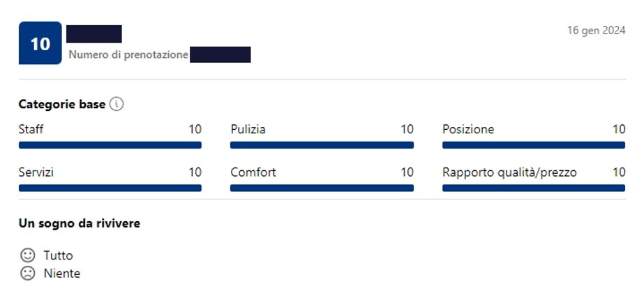Click the Staff rating bar
This screenshot has width=644, height=291.
(x=110, y=145)
